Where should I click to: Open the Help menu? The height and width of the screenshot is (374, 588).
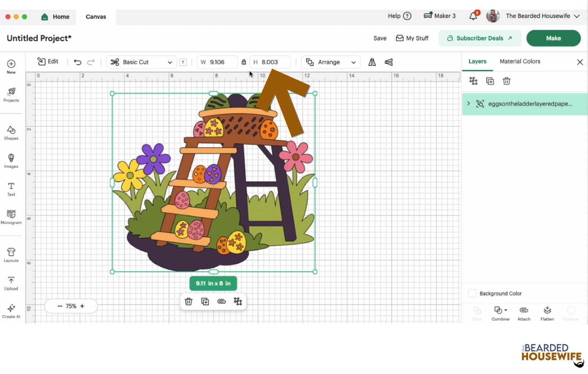tap(399, 16)
